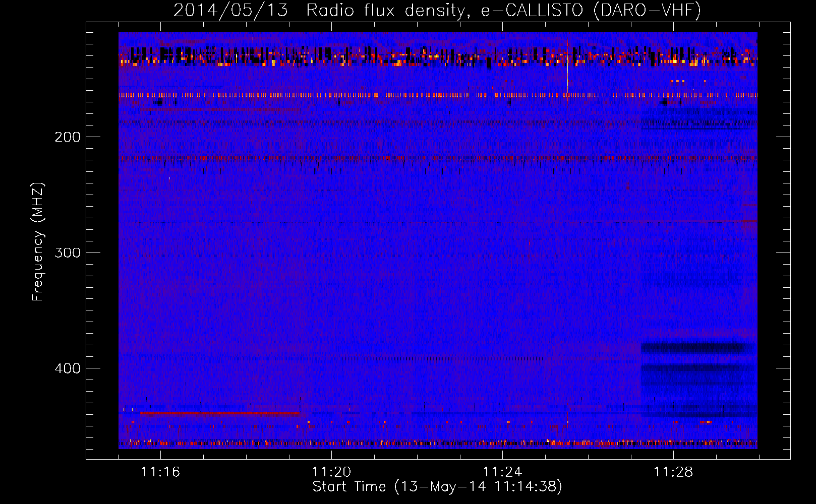Image resolution: width=816 pixels, height=504 pixels.
Task: Click the date "2014/05/13" in the title
Action: point(231,11)
